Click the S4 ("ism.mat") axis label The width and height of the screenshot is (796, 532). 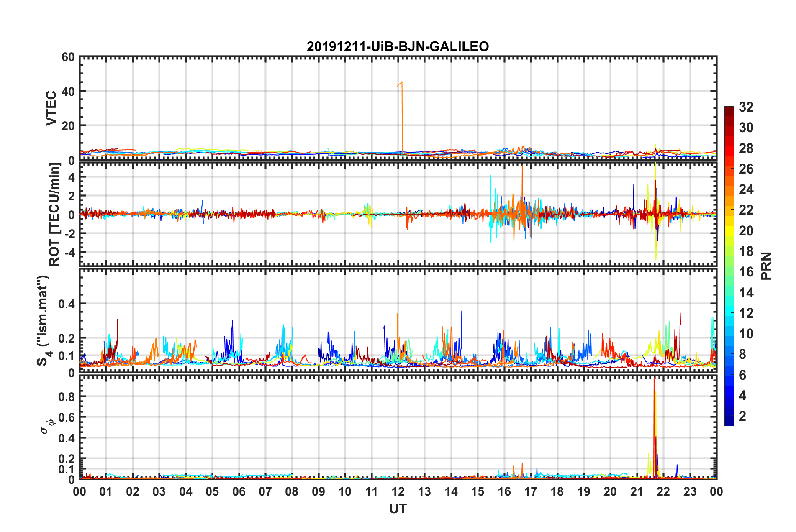pos(43,320)
